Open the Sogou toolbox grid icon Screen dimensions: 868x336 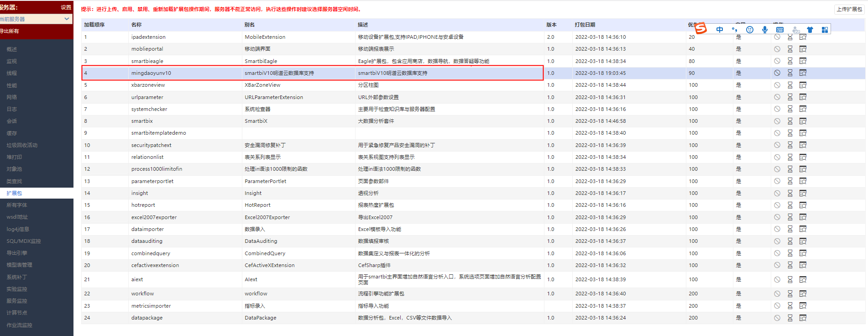pos(825,30)
